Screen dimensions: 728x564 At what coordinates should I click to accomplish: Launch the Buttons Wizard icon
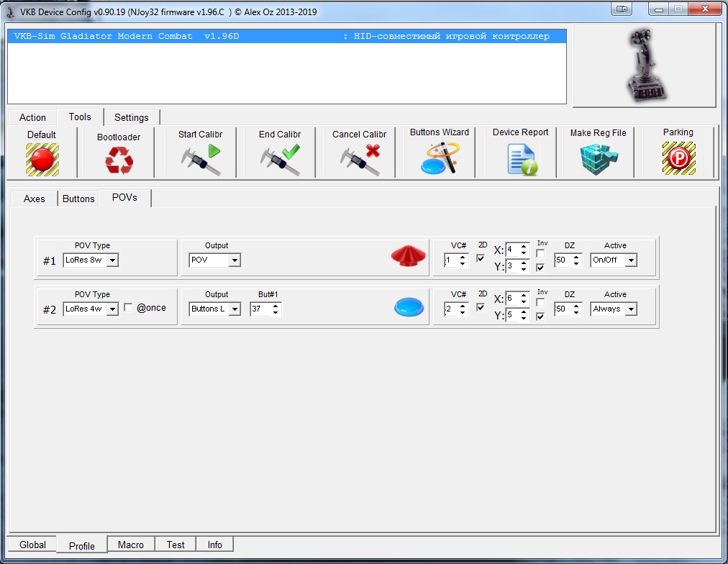pos(440,158)
